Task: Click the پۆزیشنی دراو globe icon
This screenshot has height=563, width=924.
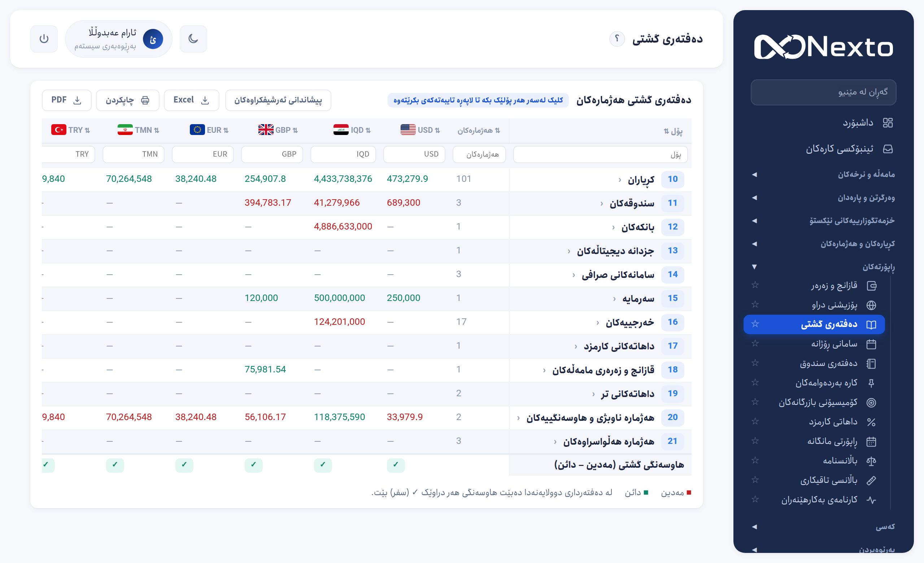Action: [871, 305]
